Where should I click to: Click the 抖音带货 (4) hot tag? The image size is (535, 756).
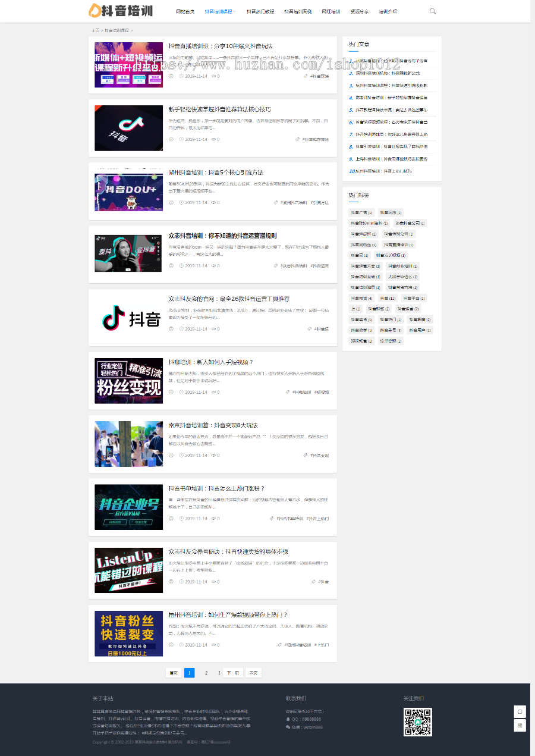[x=361, y=298]
